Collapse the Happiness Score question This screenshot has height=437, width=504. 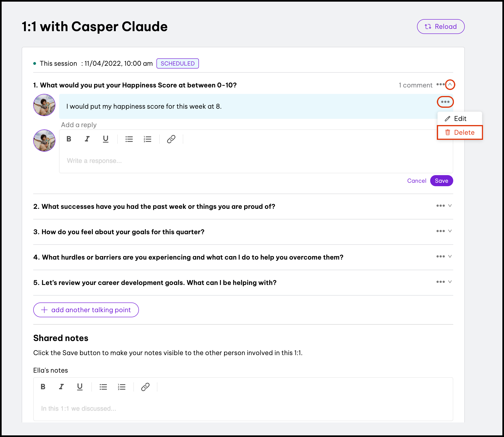[450, 85]
